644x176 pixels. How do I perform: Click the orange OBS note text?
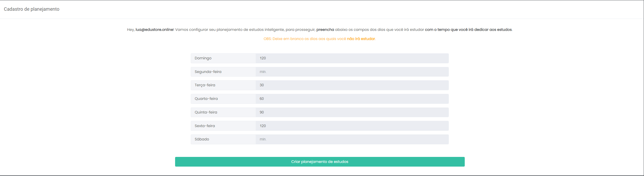[x=319, y=39]
